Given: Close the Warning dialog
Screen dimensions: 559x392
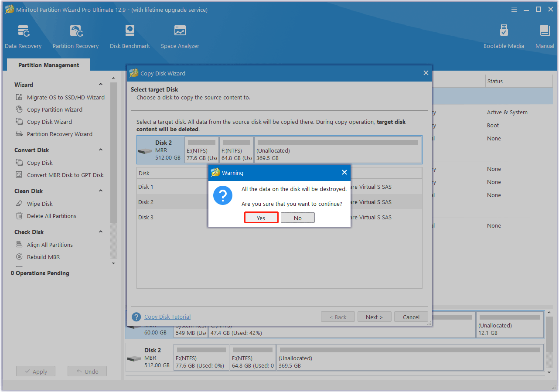Looking at the screenshot, I should click(x=344, y=172).
